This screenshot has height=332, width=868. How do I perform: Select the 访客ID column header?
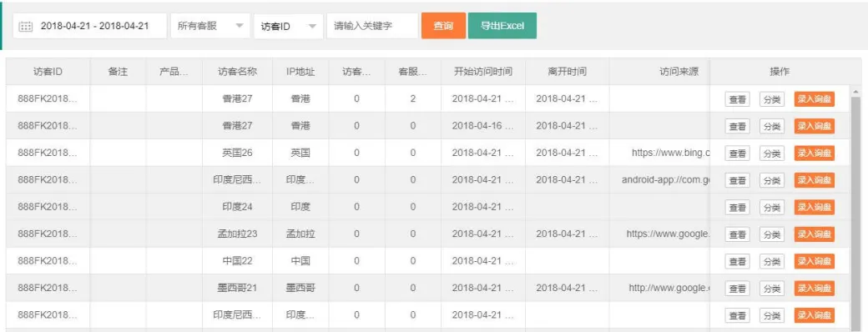click(x=48, y=72)
